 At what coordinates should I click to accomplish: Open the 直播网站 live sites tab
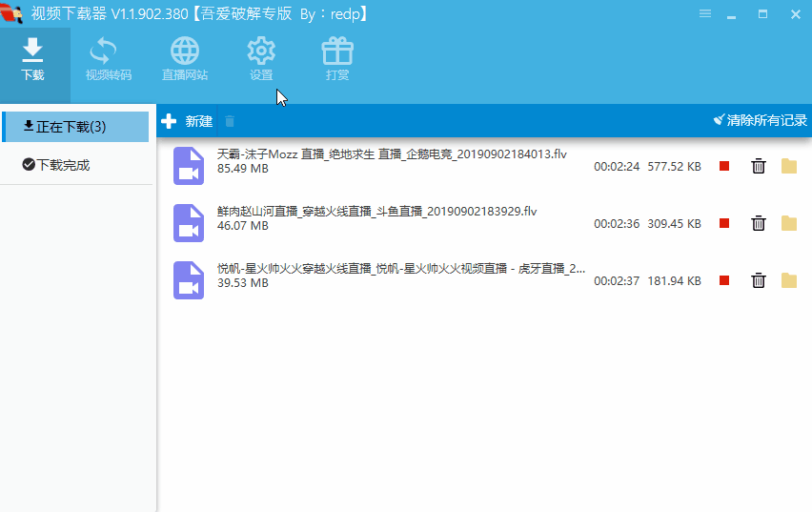click(184, 59)
